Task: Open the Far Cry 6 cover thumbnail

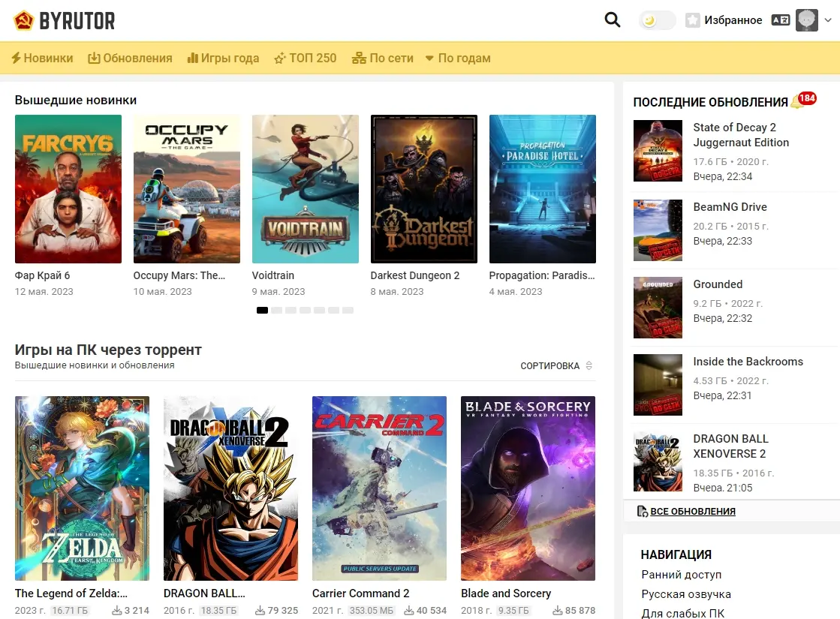Action: (68, 189)
